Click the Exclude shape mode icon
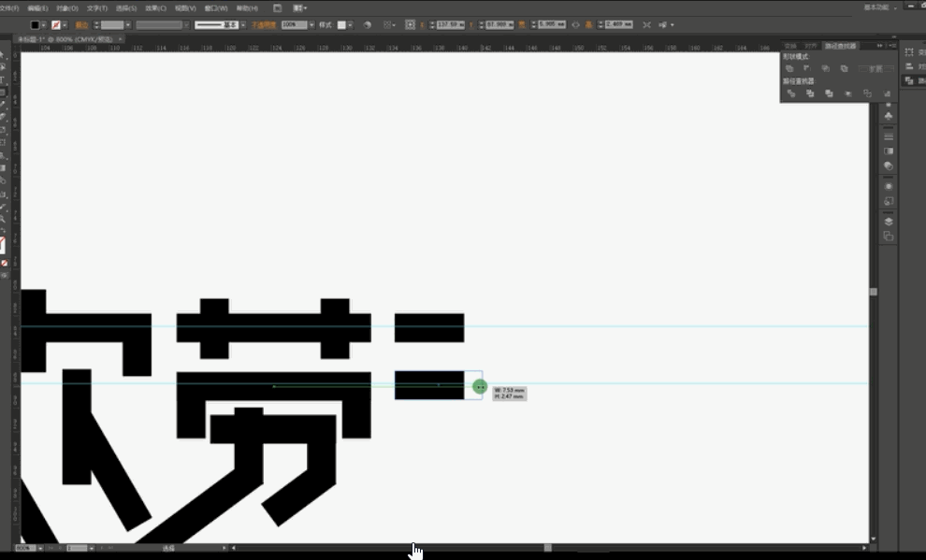 pos(845,68)
